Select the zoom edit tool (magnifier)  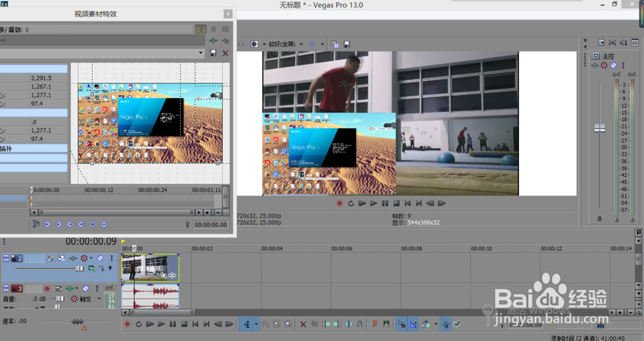click(x=288, y=324)
